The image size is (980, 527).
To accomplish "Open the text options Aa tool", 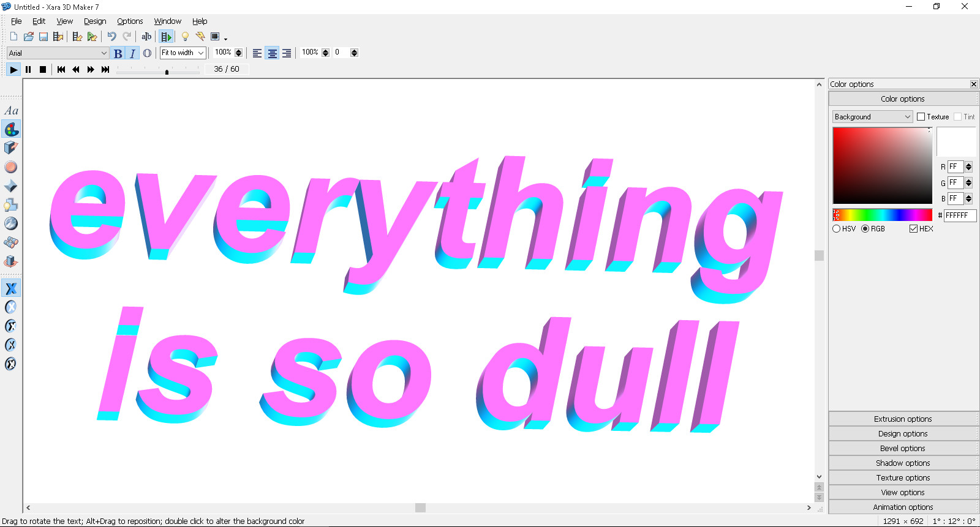I will pos(11,111).
